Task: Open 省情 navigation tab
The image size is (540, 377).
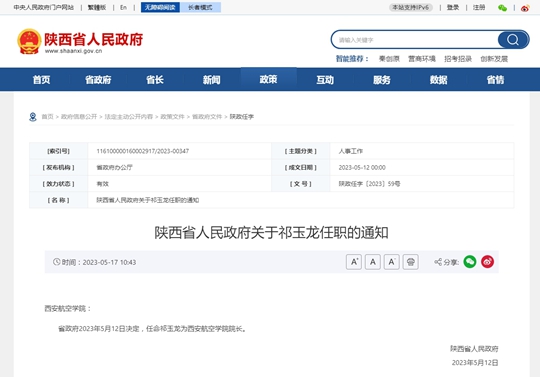Action: (x=495, y=80)
